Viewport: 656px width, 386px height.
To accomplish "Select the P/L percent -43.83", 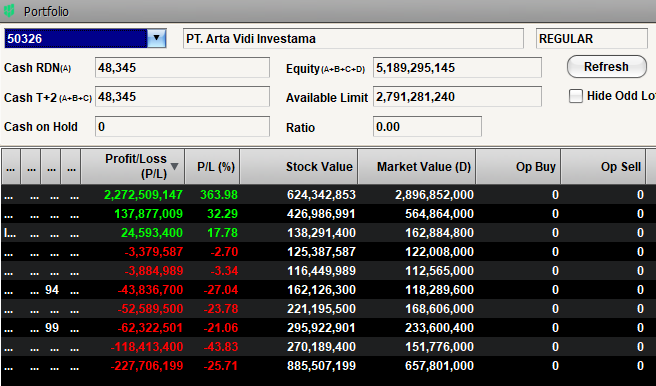I will click(x=220, y=347).
